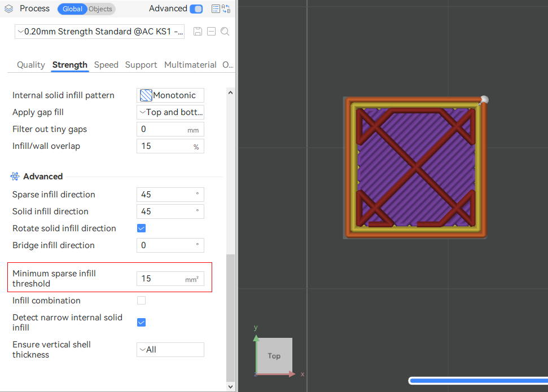Open the settings list icon beside Advanced
Viewport: 548px width, 392px height.
[x=216, y=8]
